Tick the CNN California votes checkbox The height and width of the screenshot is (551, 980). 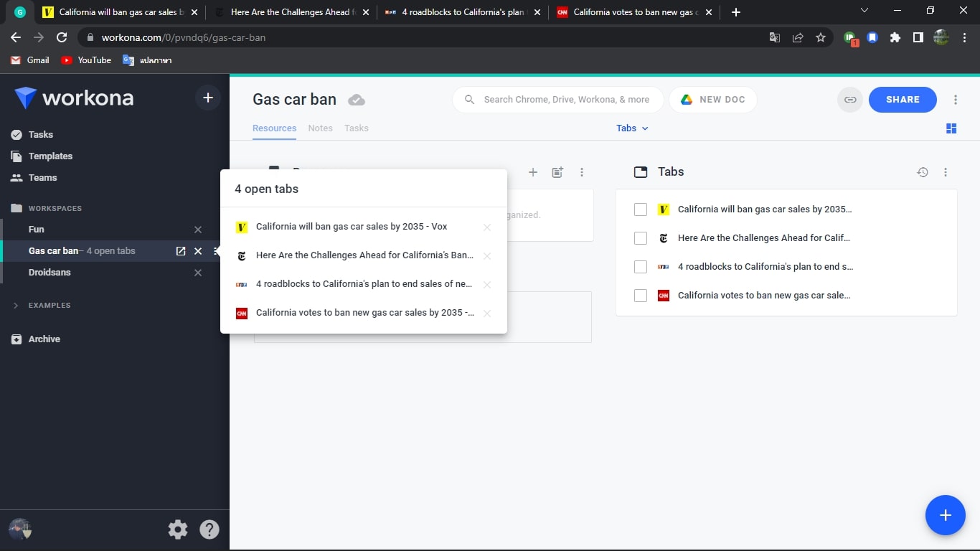click(641, 296)
